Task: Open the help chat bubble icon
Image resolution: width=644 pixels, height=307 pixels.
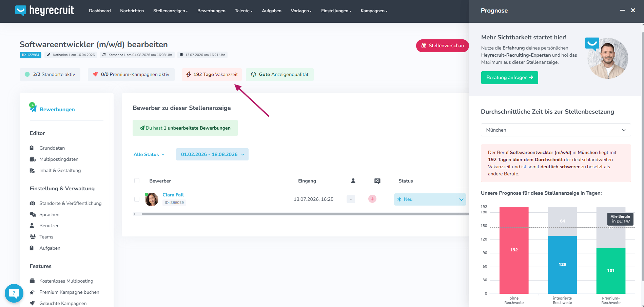Action: pos(14,293)
